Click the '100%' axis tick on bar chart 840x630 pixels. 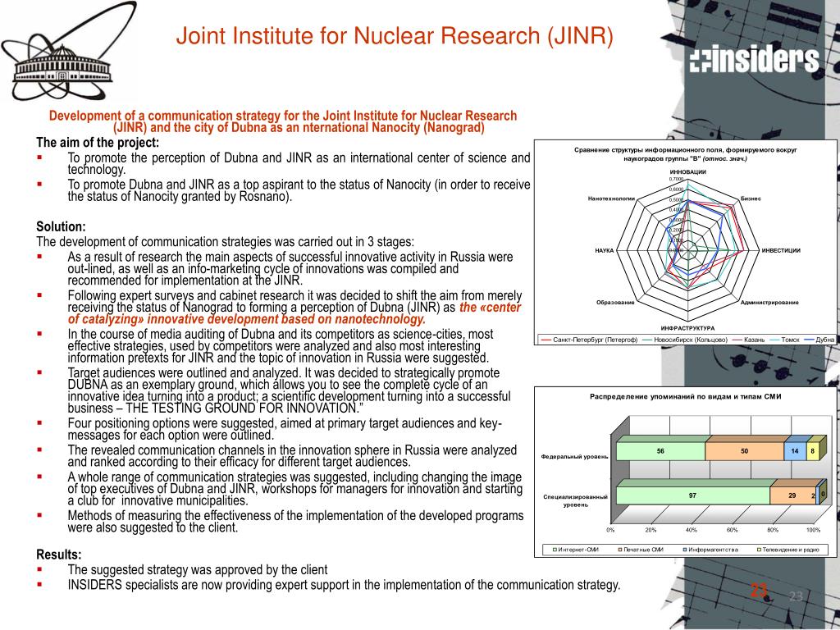click(813, 530)
